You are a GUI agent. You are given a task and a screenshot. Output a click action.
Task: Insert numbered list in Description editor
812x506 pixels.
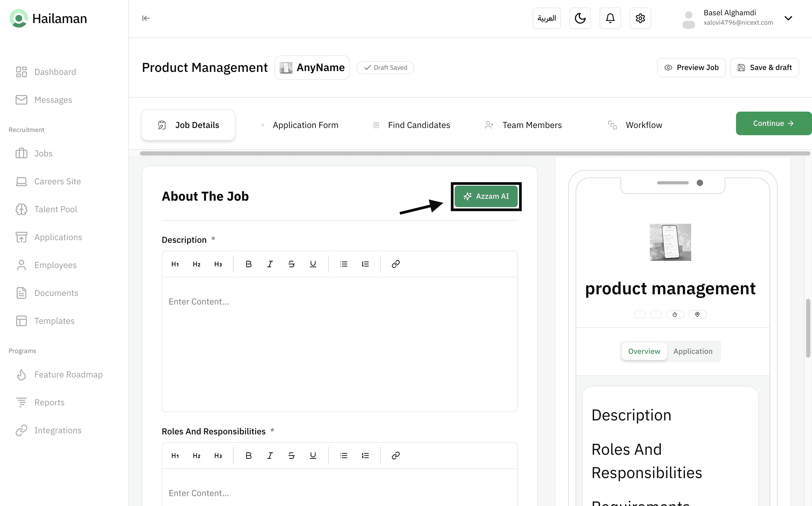[365, 264]
